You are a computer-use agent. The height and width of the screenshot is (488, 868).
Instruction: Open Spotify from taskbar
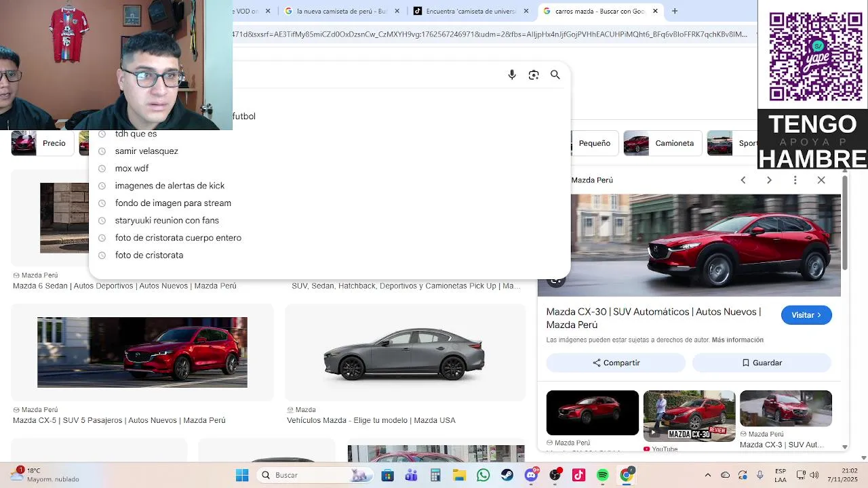click(602, 475)
